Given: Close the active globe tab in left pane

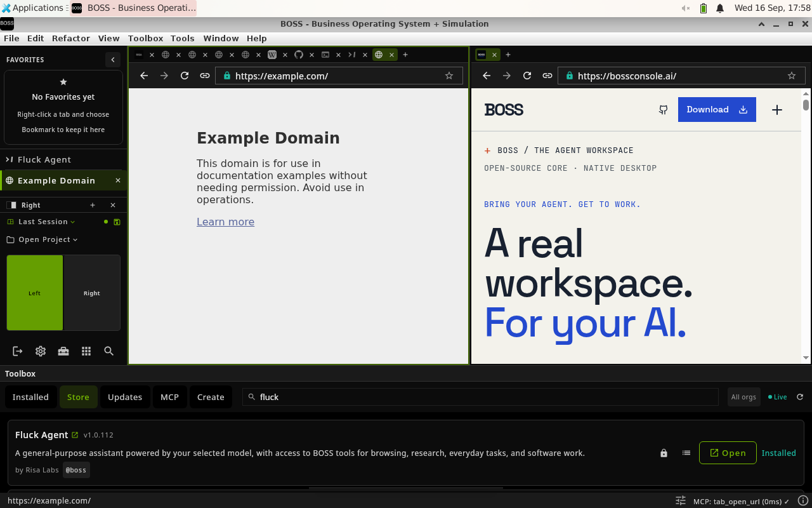Looking at the screenshot, I should click(392, 55).
